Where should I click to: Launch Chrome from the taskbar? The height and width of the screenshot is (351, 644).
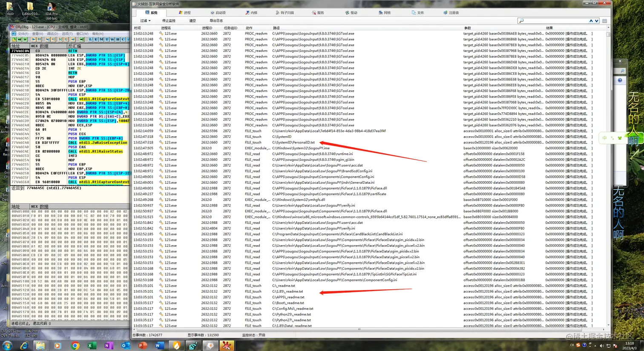click(75, 346)
